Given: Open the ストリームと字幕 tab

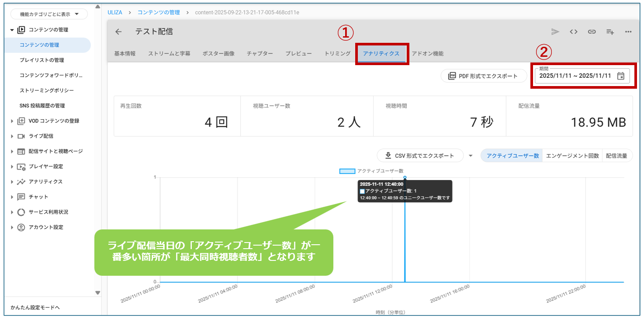Looking at the screenshot, I should 169,54.
